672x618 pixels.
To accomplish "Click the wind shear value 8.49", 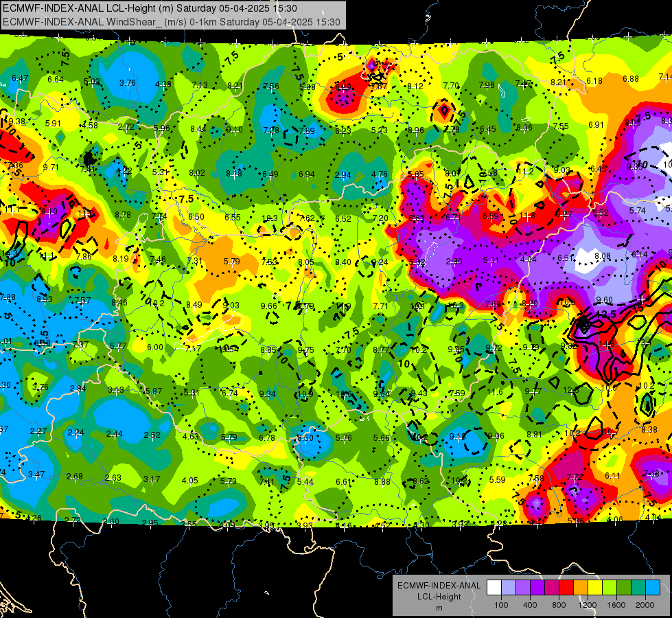I will [194, 304].
